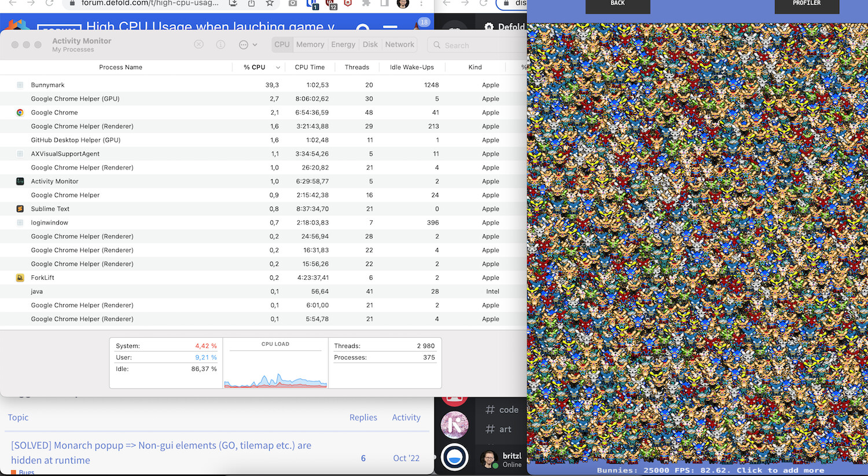Open the #code channel in Discord
Viewport: 868px width, 476px height.
508,409
